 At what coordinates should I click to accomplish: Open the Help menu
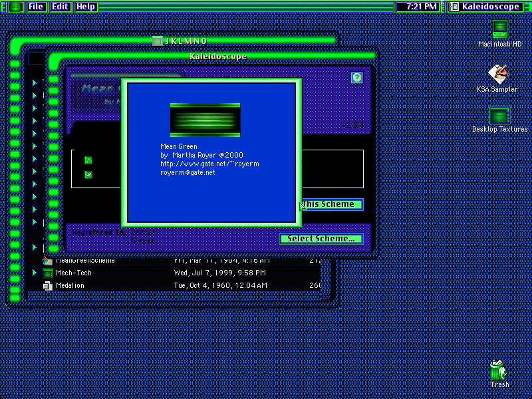86,7
